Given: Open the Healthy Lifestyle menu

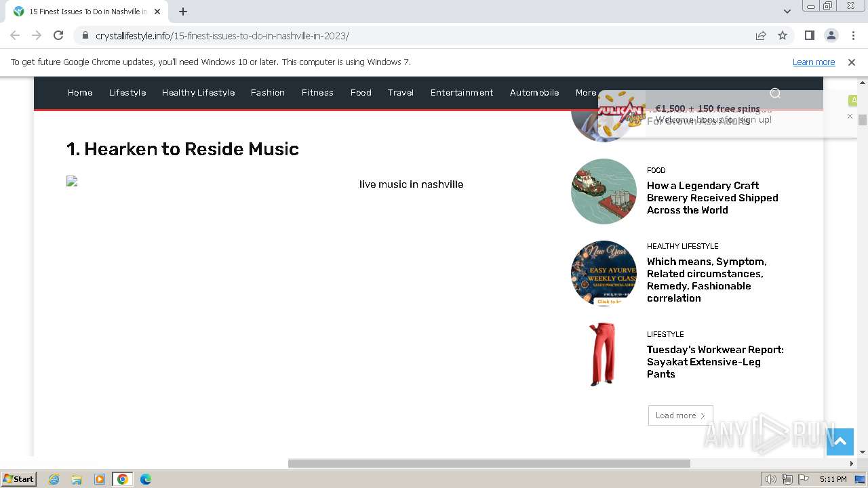Looking at the screenshot, I should 198,93.
